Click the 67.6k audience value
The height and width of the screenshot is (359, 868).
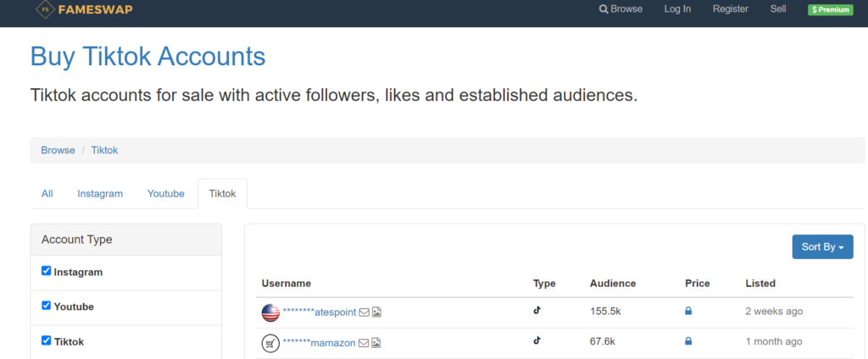(603, 342)
